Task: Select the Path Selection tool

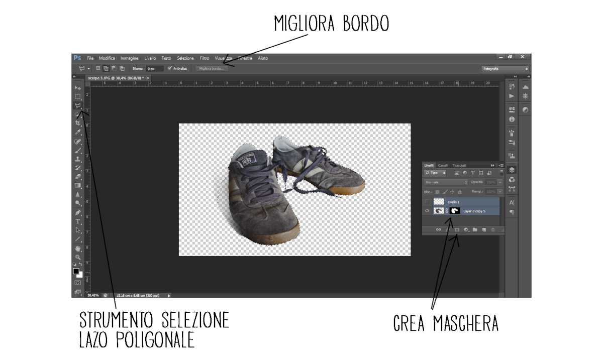Action: click(77, 230)
